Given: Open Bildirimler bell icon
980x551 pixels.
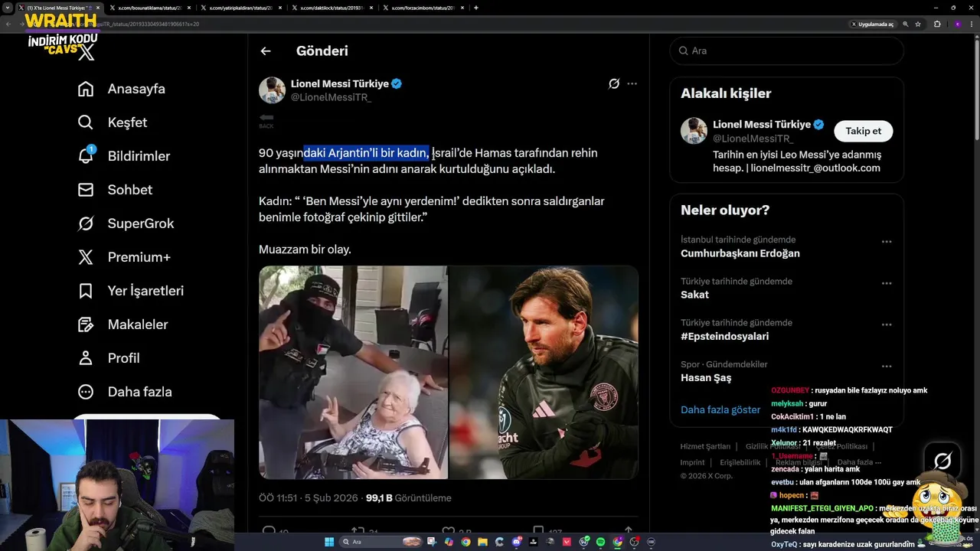Looking at the screenshot, I should click(86, 156).
